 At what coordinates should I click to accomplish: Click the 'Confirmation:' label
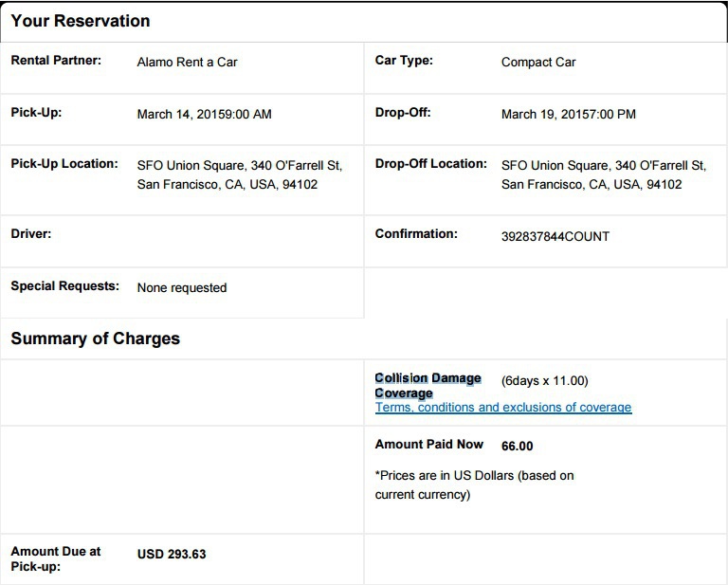point(416,233)
